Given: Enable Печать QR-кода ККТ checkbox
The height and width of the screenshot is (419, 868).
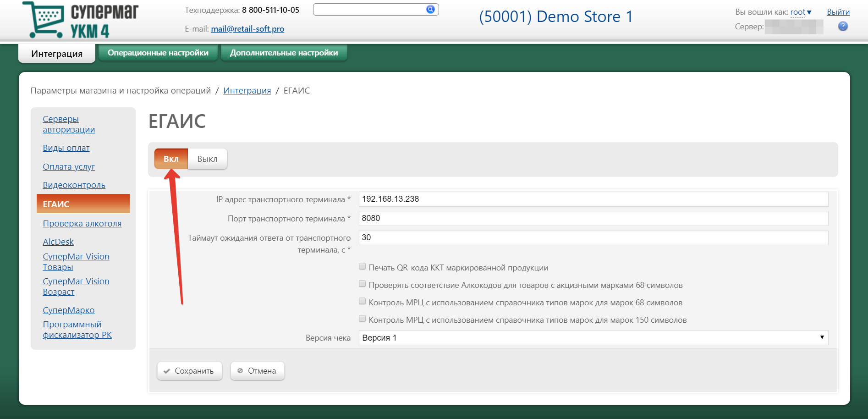Looking at the screenshot, I should [x=362, y=266].
